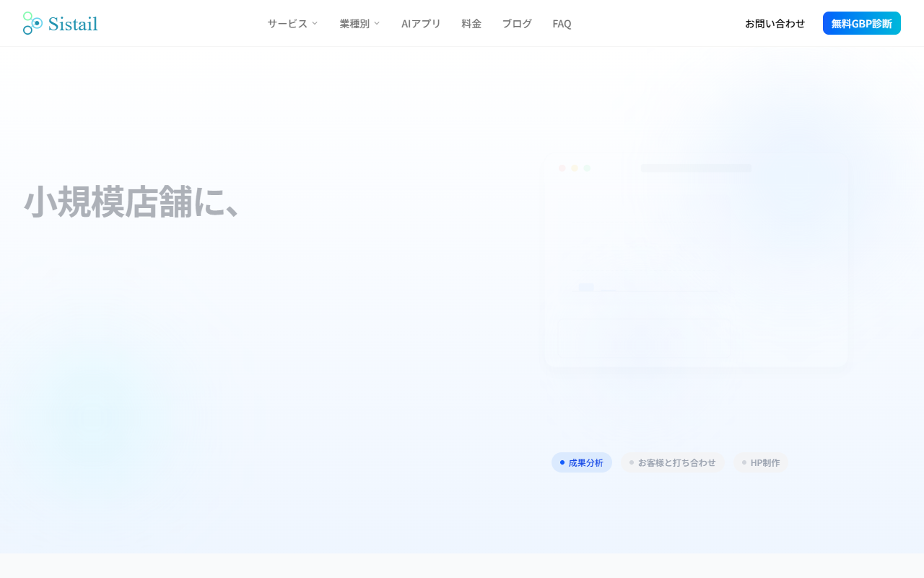Visit the ブログ page
This screenshot has width=924, height=578.
click(x=517, y=23)
